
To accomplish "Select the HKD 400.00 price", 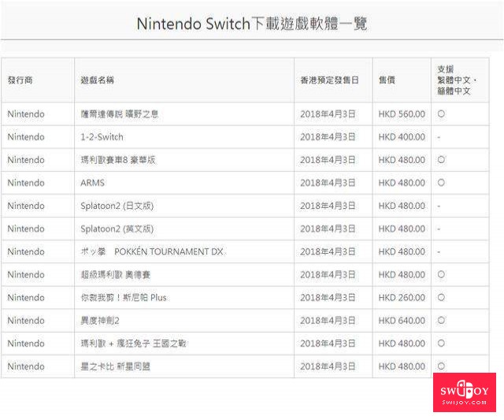I will pos(402,137).
